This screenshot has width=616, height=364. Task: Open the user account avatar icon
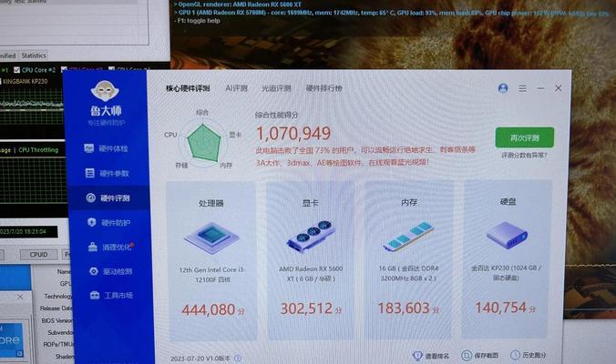pos(503,88)
